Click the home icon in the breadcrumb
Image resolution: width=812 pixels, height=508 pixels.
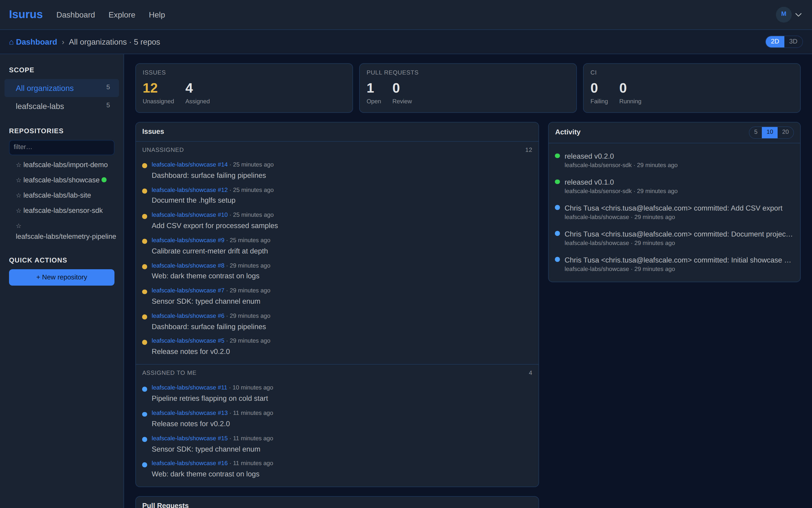coord(11,42)
